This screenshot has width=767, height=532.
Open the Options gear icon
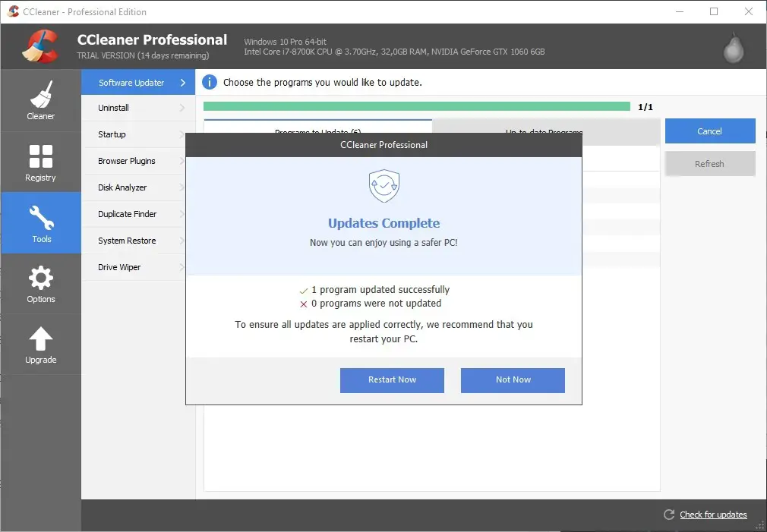40,279
